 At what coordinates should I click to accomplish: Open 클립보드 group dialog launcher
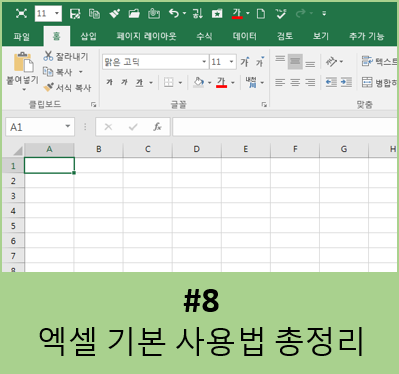[94, 105]
